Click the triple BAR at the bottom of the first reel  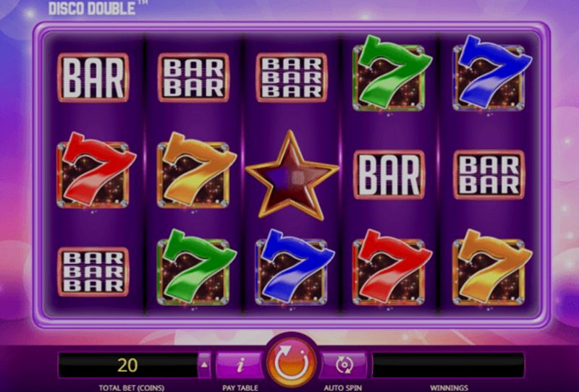coord(93,272)
